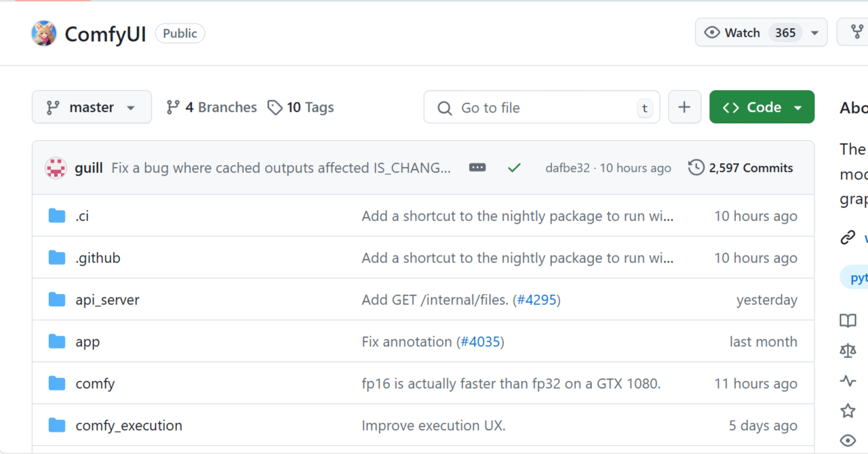Click the .ci folder icon
Viewport: 868px width, 454px height.
(57, 216)
